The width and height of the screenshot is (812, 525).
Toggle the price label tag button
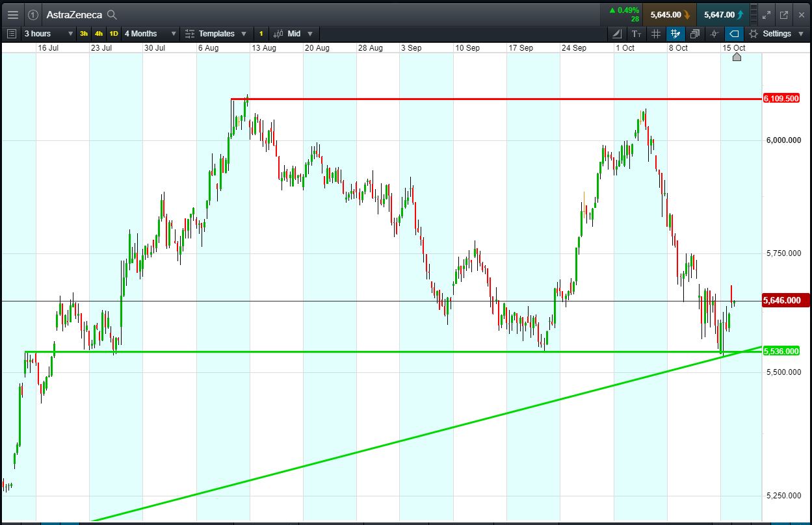pos(733,34)
